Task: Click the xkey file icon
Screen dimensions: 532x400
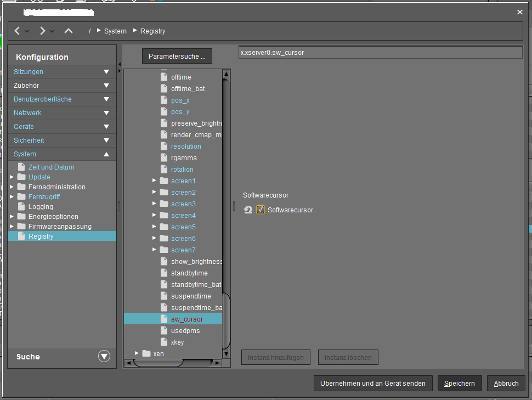Action: pyautogui.click(x=164, y=342)
